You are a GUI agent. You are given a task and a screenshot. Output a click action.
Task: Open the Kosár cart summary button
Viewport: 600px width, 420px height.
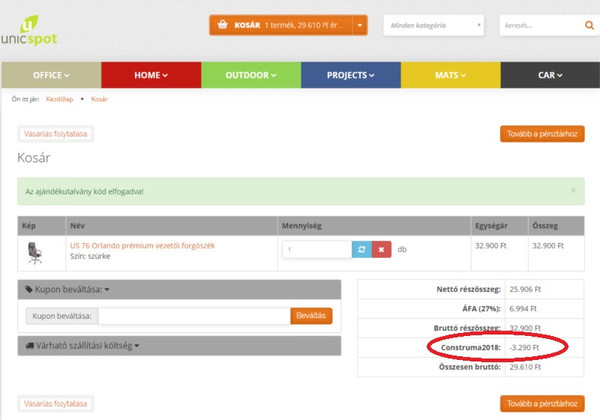tap(281, 24)
